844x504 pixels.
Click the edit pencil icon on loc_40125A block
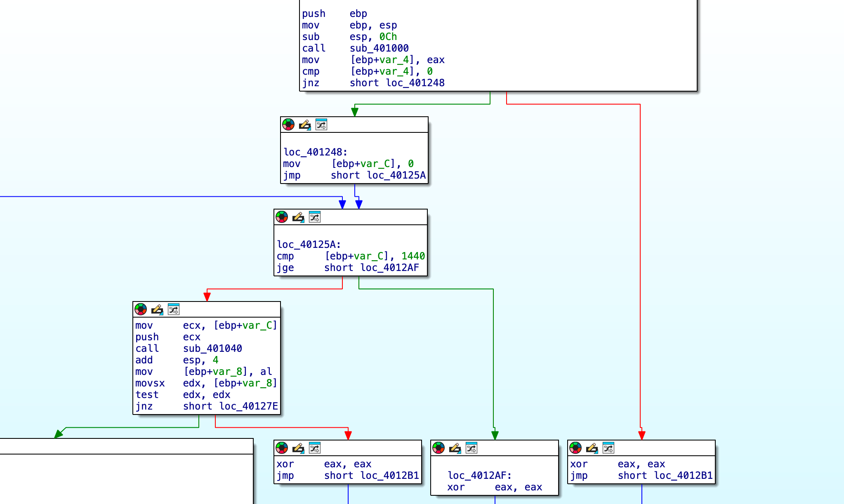click(298, 217)
